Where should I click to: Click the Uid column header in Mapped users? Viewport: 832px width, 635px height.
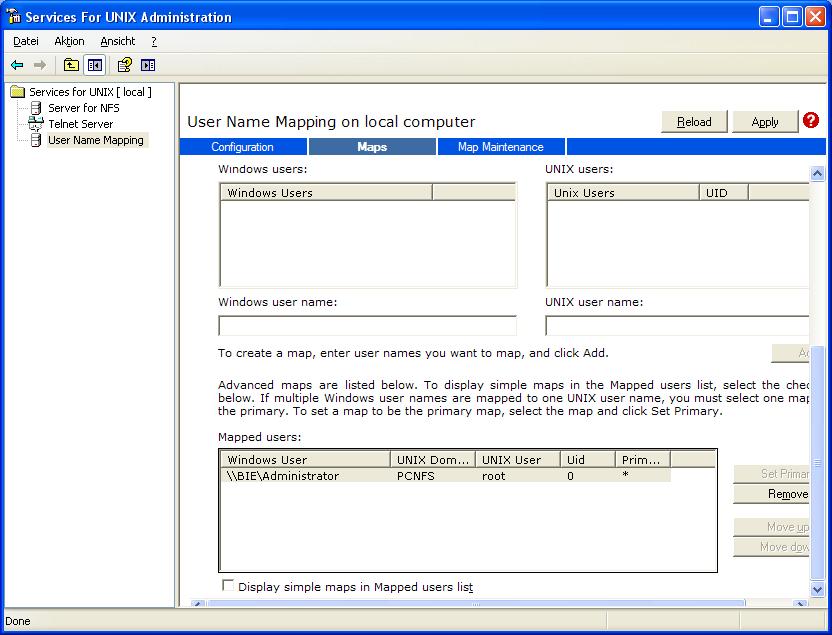[x=588, y=459]
